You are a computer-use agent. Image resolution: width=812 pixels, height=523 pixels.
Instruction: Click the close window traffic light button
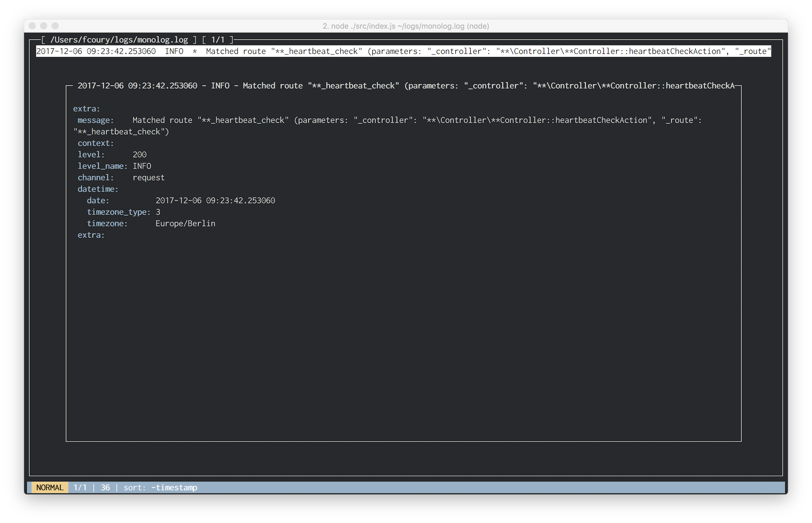(x=33, y=26)
